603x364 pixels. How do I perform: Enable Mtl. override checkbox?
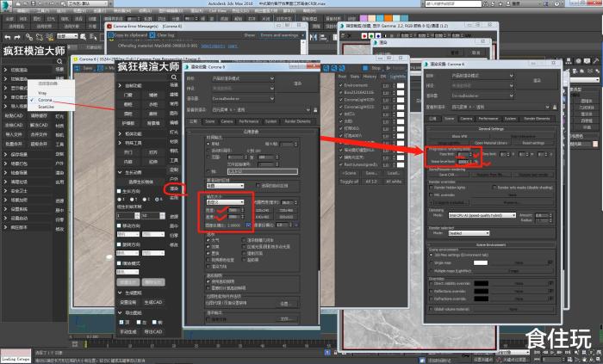431,195
